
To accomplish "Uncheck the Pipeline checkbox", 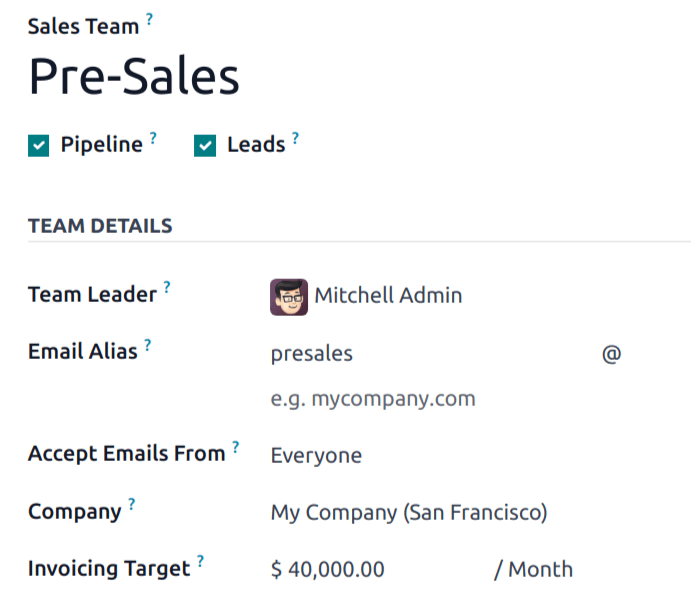I will (x=38, y=146).
